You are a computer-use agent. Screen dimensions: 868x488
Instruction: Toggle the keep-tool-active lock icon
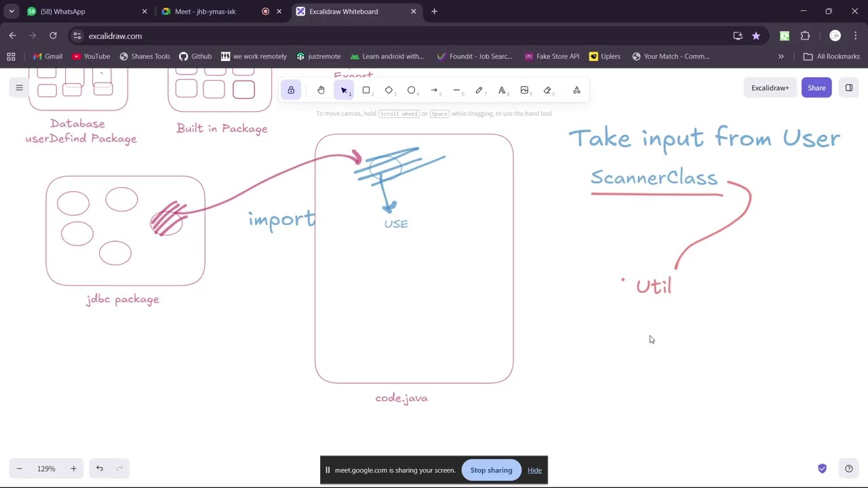(x=291, y=90)
